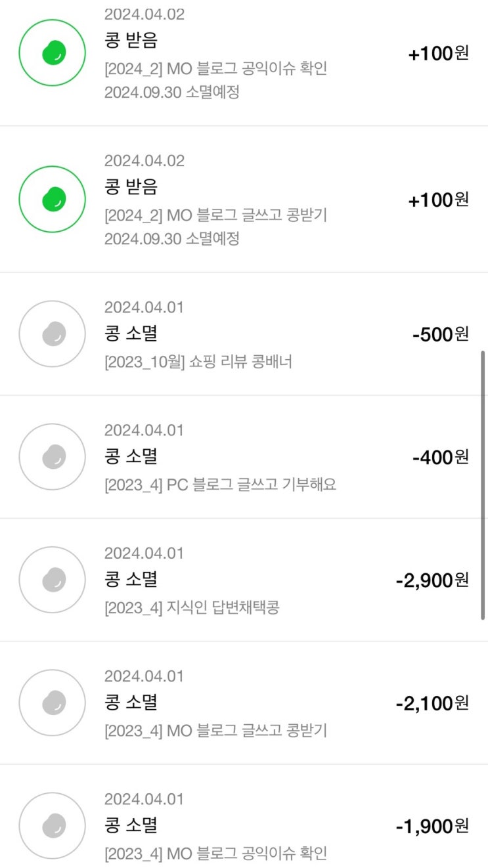Viewport: 488px width, 868px height.
Task: Open the [2024_2] MO 블로그 공익이슈 확인 entry
Action: click(215, 68)
